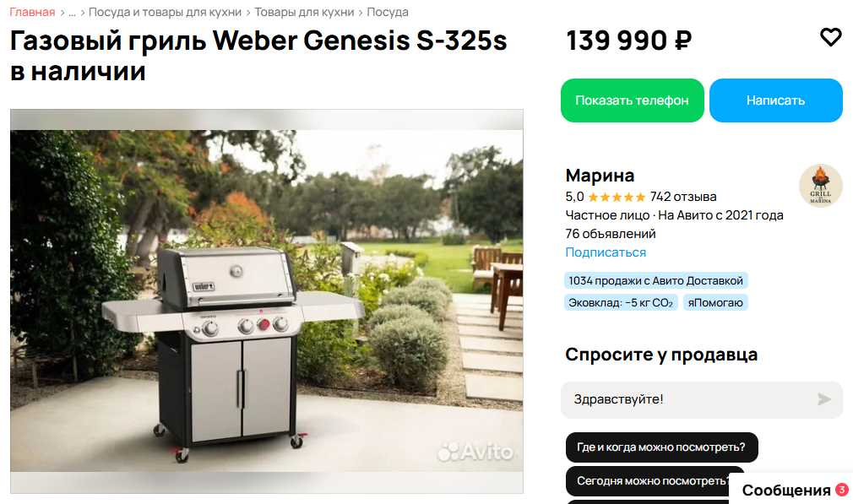Click the Avito watermark on photo

[475, 452]
